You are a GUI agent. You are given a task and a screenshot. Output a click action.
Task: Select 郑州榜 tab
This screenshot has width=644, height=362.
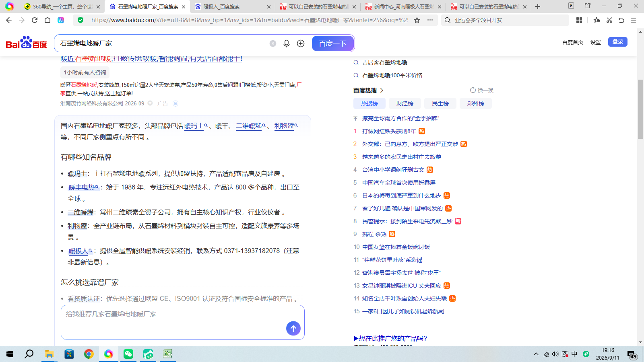click(476, 103)
